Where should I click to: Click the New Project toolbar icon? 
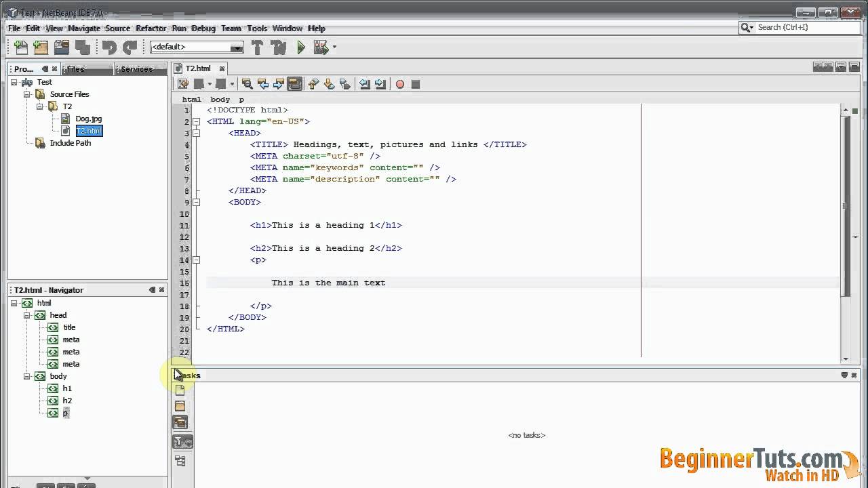point(41,47)
